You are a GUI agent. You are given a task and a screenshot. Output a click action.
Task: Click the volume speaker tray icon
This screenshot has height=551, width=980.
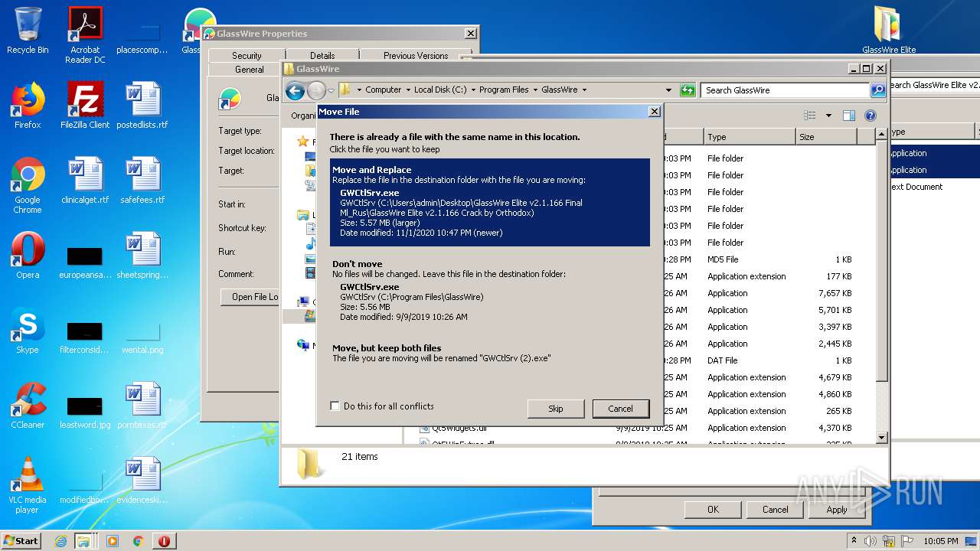871,541
